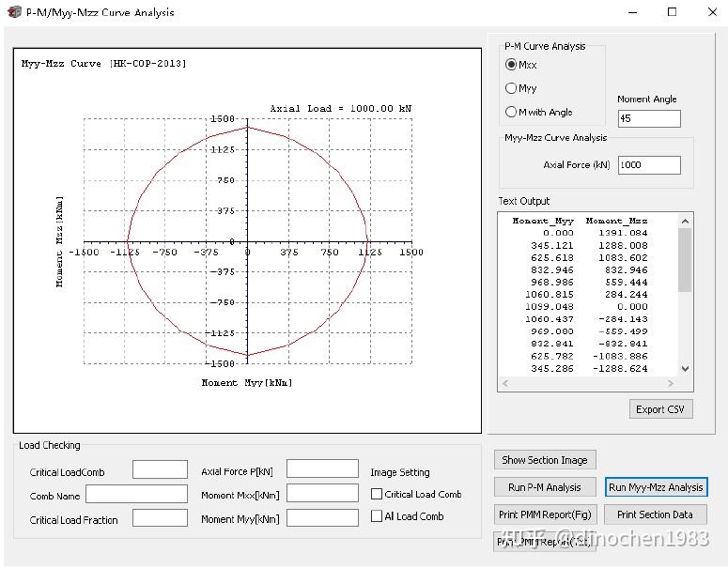Click Print Section Data button
Screen dimensions: 728x568
[655, 514]
